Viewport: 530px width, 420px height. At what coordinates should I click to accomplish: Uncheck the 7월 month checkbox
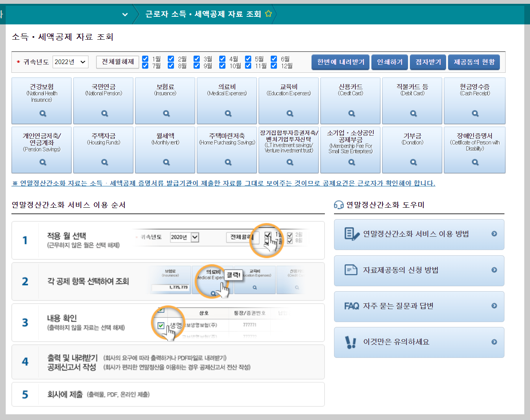(145, 65)
